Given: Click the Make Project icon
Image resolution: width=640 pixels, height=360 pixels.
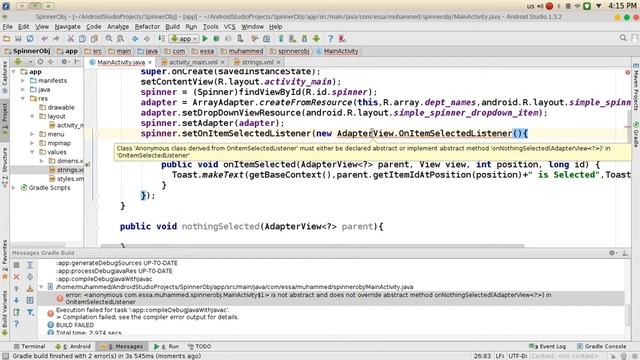Looking at the screenshot, I should pyautogui.click(x=162, y=39).
